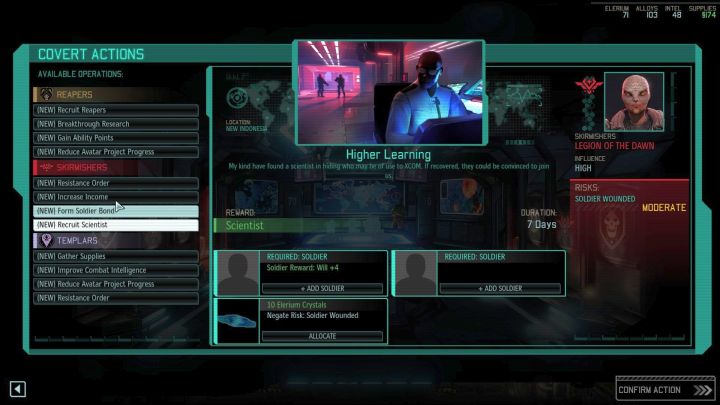This screenshot has height=405, width=720.
Task: Choose the Recruit Scientist operation
Action: tap(116, 225)
